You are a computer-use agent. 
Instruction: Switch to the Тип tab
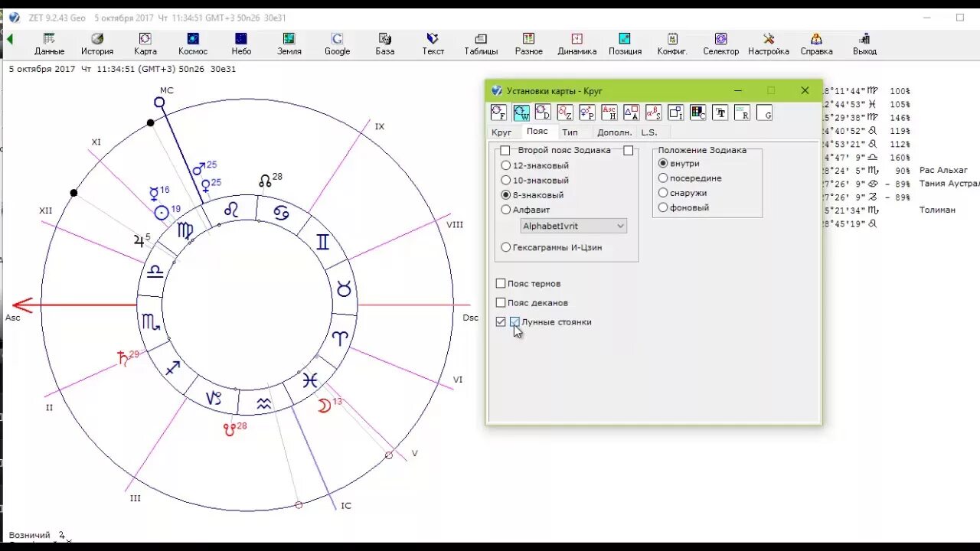pos(570,132)
